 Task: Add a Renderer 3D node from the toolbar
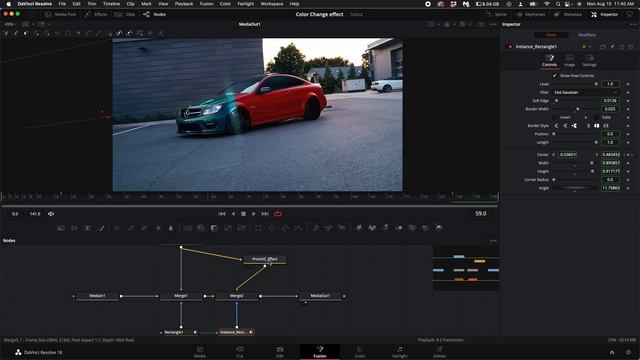[x=439, y=228]
